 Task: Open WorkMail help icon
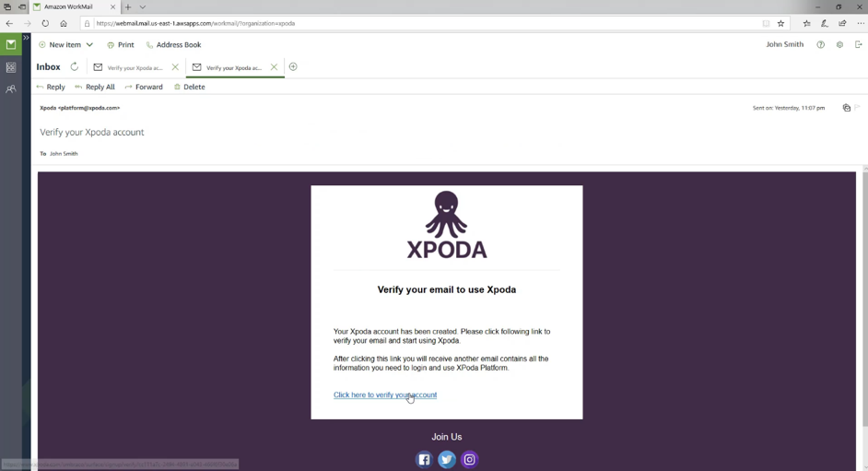[x=820, y=45]
